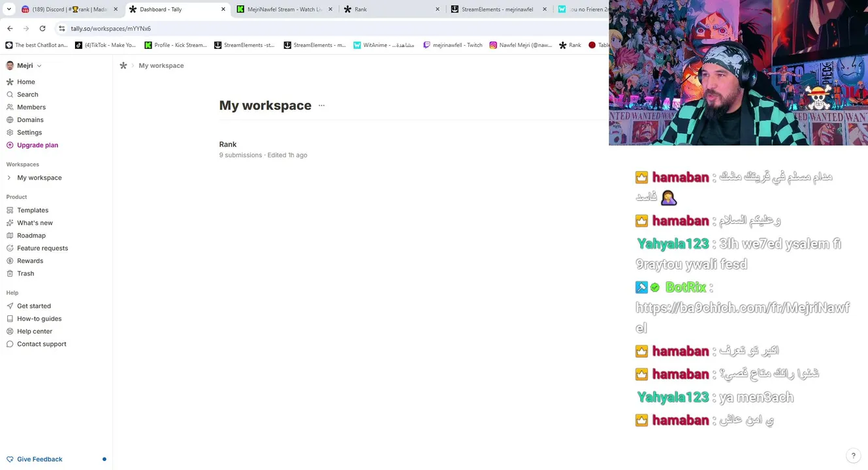Open the workspace options ellipsis menu
This screenshot has height=470, width=868.
pos(321,105)
